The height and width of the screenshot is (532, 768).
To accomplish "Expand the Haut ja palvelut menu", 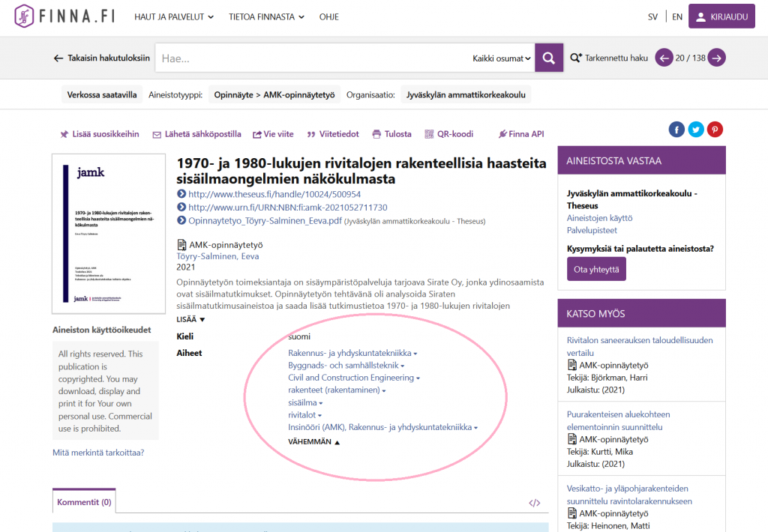I will click(174, 16).
